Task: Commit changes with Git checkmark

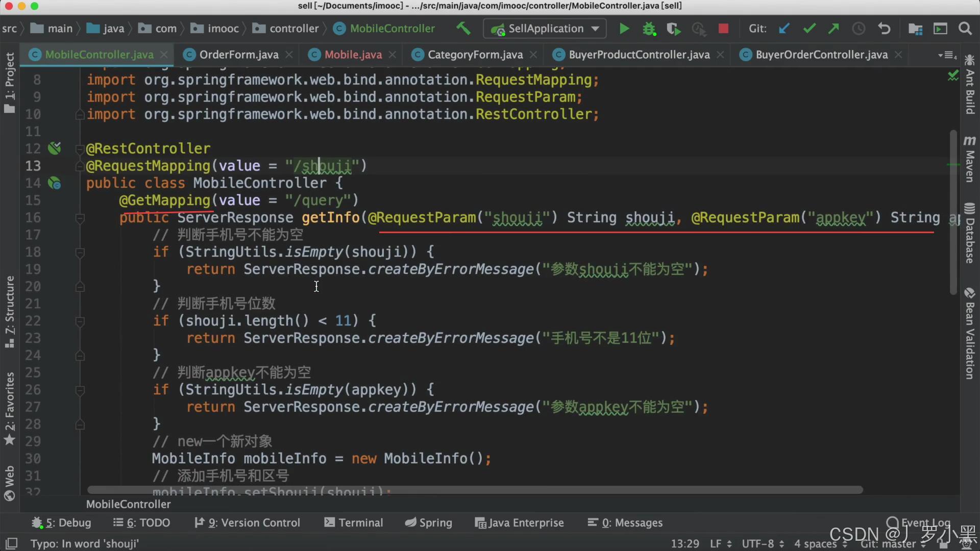Action: coord(809,29)
